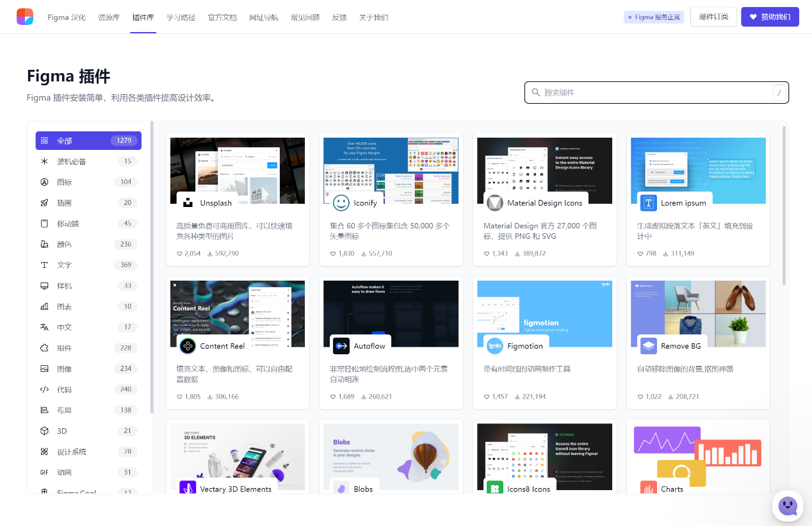This screenshot has height=526, width=812.
Task: Click the Iconify smiley logo icon
Action: tap(341, 203)
